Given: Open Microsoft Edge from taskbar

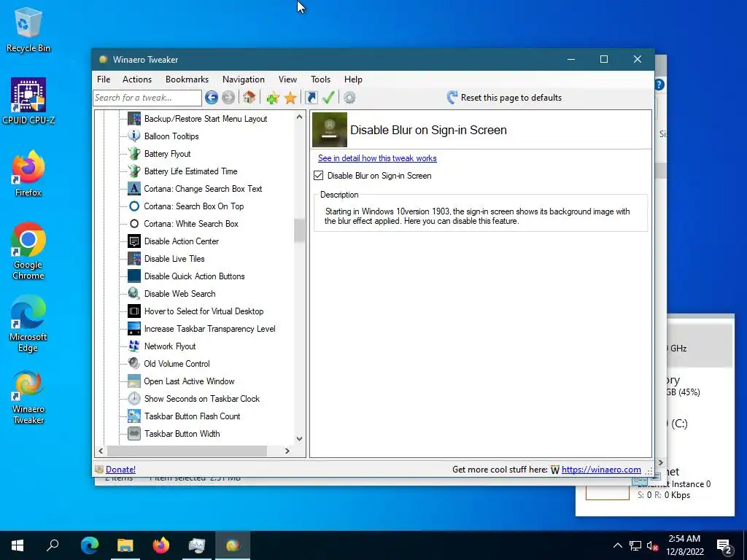Looking at the screenshot, I should [x=90, y=545].
